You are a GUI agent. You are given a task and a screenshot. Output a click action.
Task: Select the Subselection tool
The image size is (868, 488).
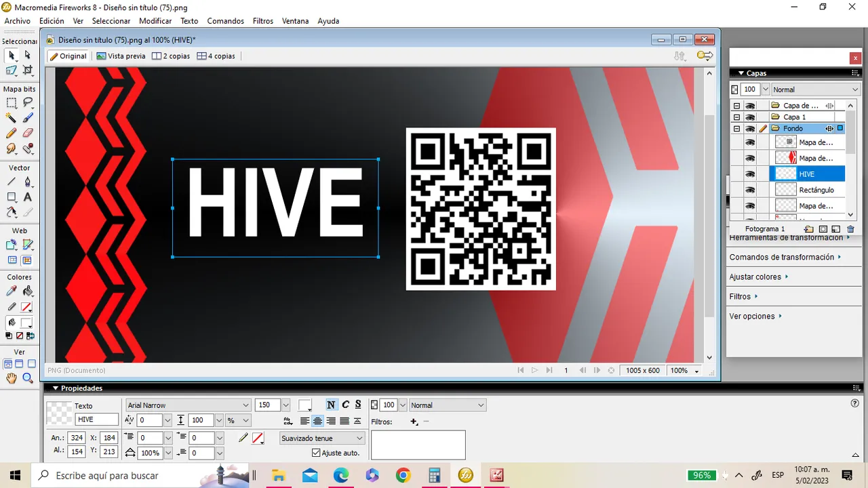click(x=28, y=55)
